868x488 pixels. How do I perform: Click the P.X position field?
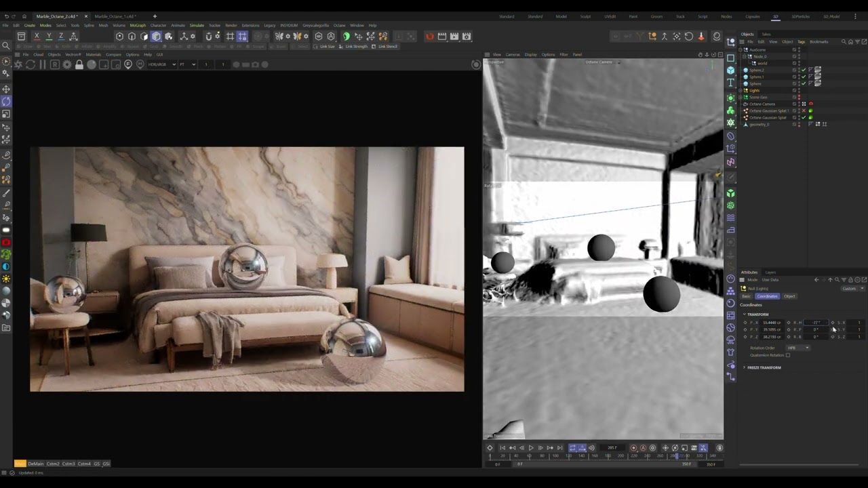[772, 323]
